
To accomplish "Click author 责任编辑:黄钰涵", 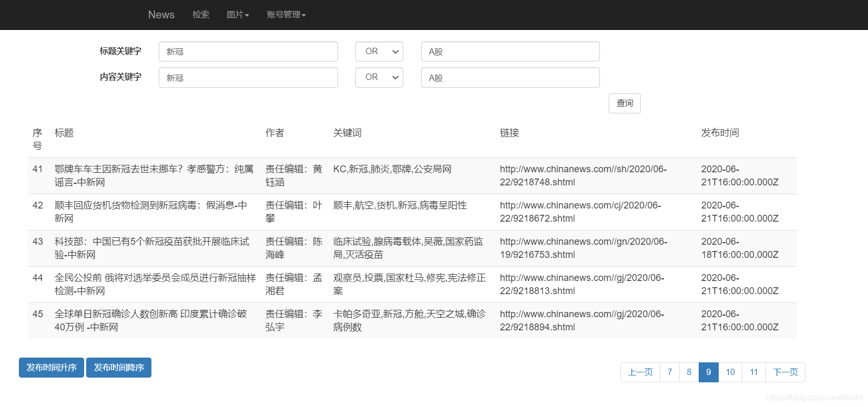I will tap(294, 176).
